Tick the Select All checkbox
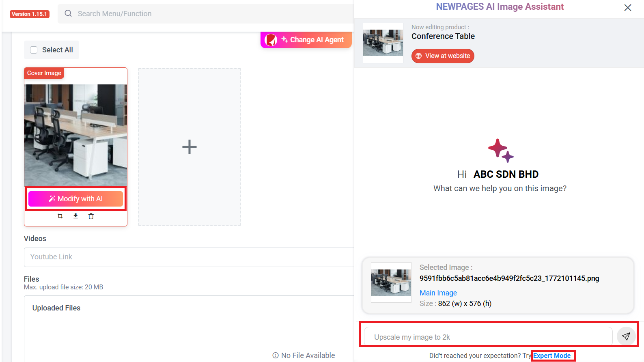Viewport: 644px width, 362px height. (34, 50)
